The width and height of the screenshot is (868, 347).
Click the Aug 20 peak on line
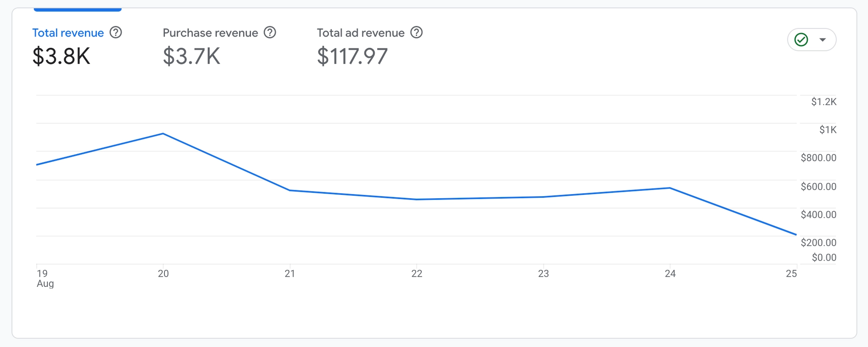pyautogui.click(x=163, y=134)
